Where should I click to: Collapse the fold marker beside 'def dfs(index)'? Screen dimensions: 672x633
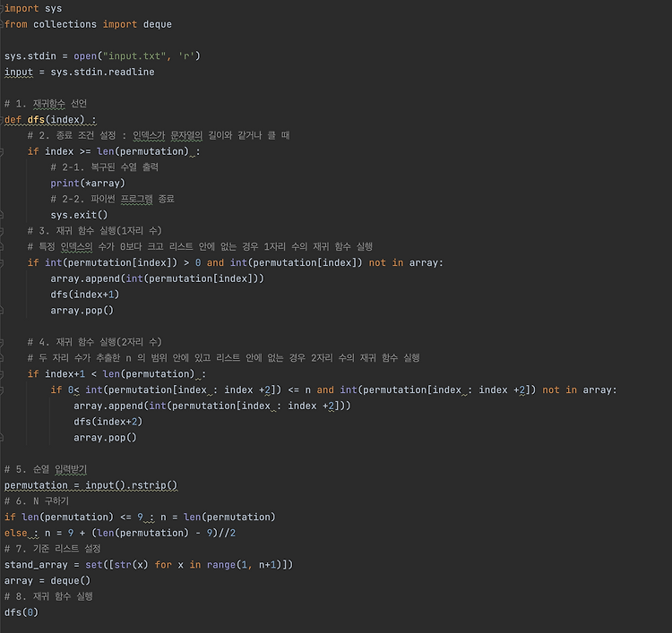point(1,119)
